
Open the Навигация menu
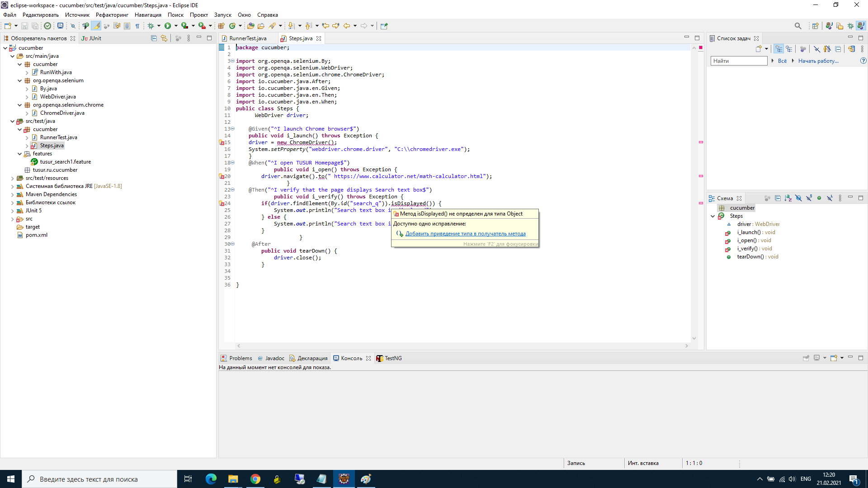click(x=148, y=15)
